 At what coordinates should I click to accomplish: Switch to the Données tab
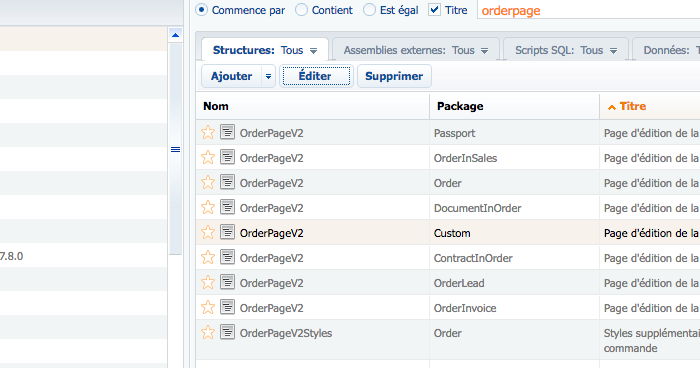[666, 50]
